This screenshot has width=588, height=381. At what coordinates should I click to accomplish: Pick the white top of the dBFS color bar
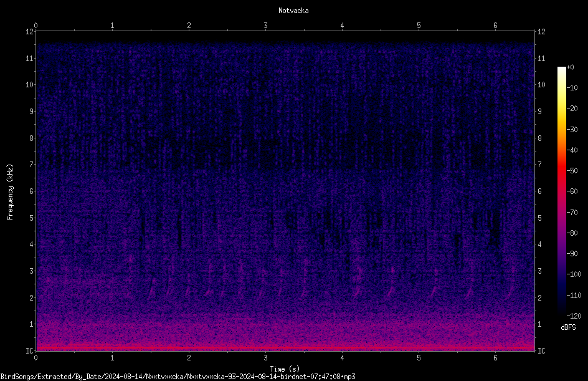pyautogui.click(x=561, y=70)
